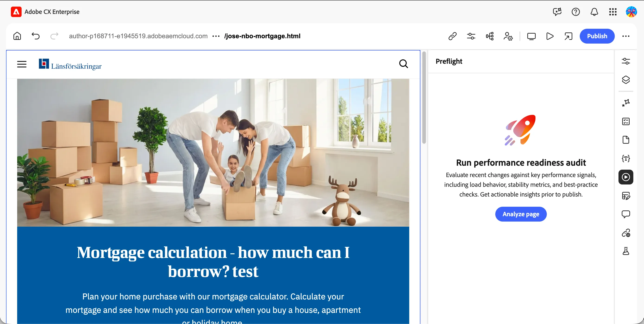Click the author domain address text

point(138,36)
